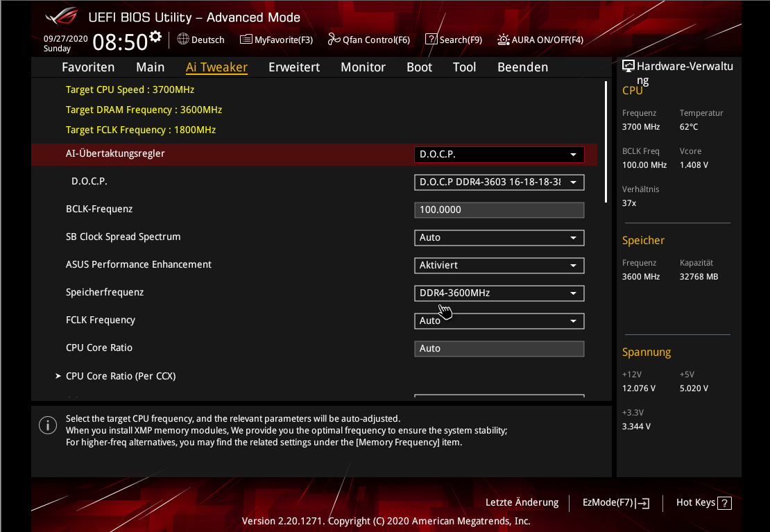Open the Favoriten tab
This screenshot has width=770, height=532.
pos(88,67)
